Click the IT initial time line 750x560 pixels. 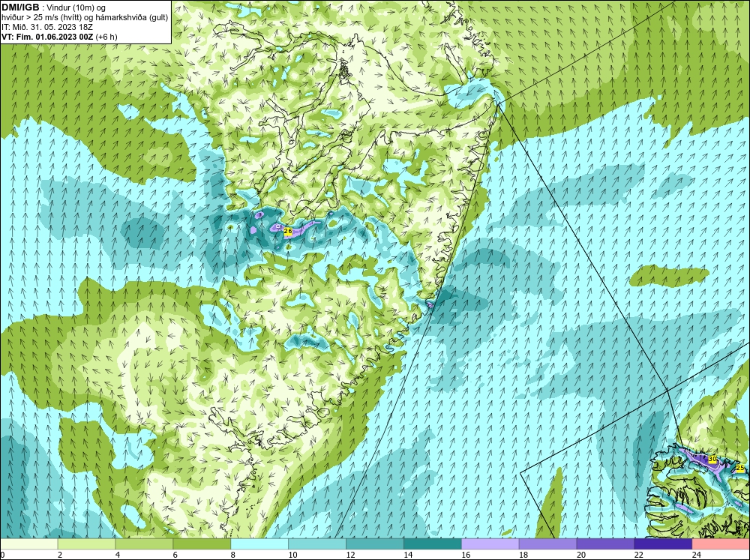coord(46,27)
